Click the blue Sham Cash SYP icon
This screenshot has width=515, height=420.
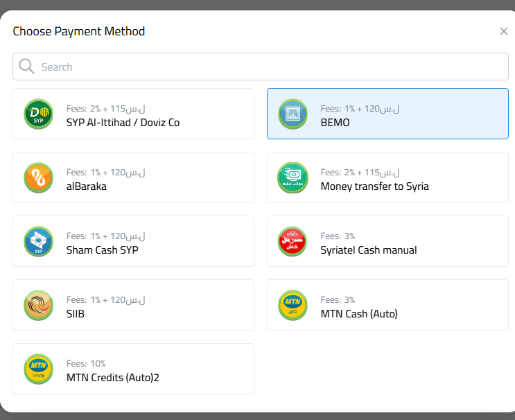coord(38,241)
